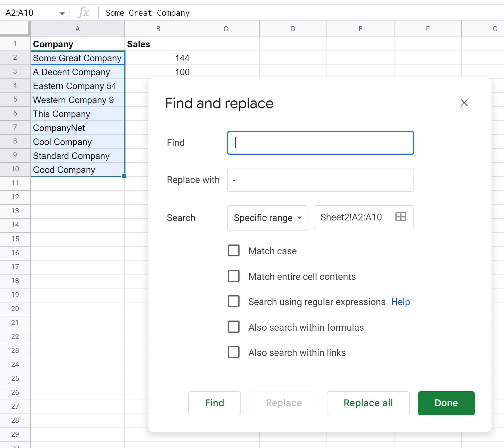Click the Find button in the dialog

coord(214,403)
